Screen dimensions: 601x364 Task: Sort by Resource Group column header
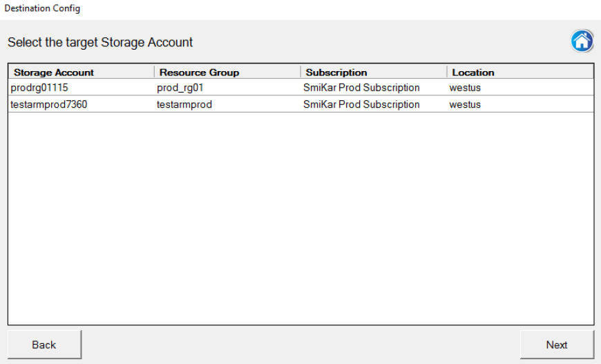pos(228,72)
